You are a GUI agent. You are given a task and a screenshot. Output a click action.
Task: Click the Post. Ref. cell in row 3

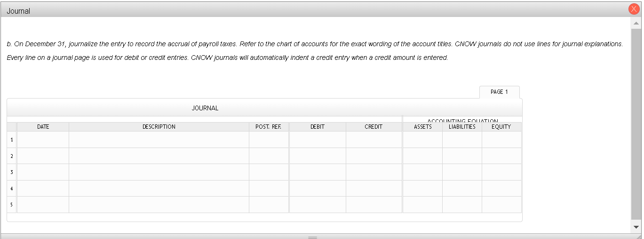[x=269, y=172]
